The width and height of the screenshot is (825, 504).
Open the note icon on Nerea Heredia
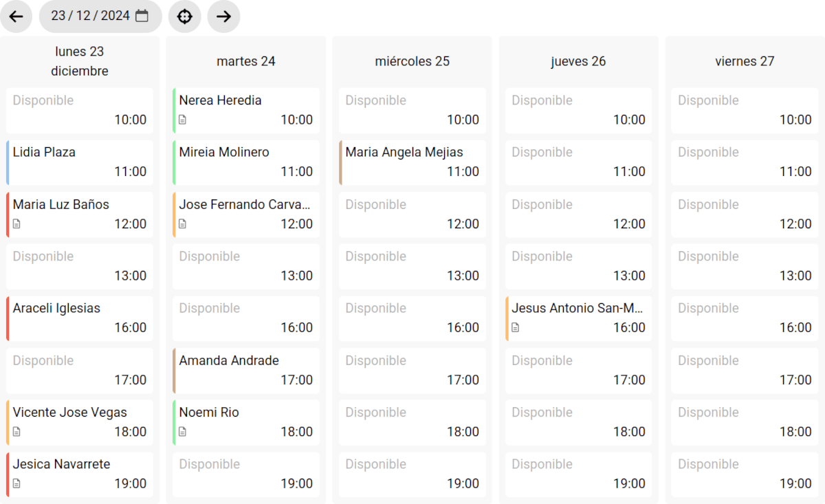pyautogui.click(x=183, y=120)
